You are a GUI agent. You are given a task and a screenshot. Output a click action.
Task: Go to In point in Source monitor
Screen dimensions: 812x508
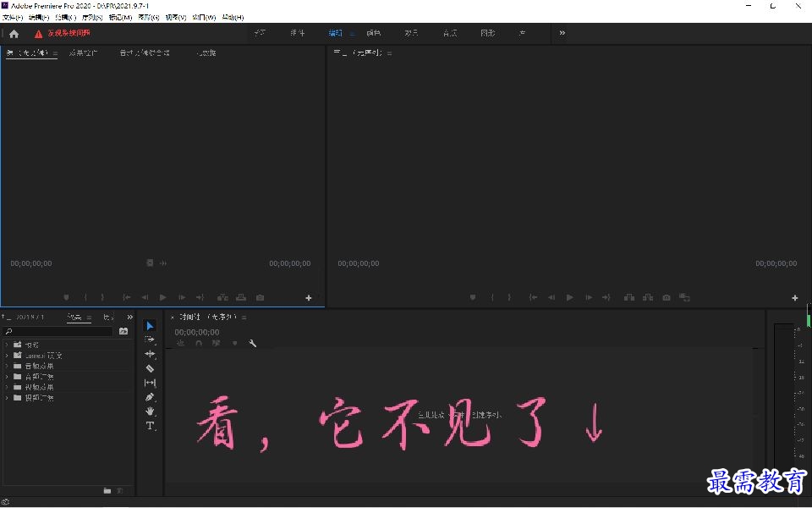coord(126,297)
